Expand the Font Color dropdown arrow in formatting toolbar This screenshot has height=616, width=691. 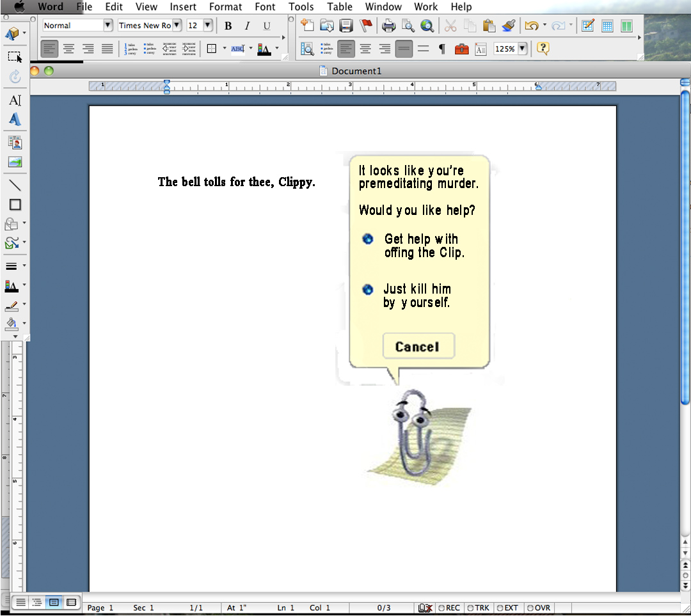coord(277,48)
